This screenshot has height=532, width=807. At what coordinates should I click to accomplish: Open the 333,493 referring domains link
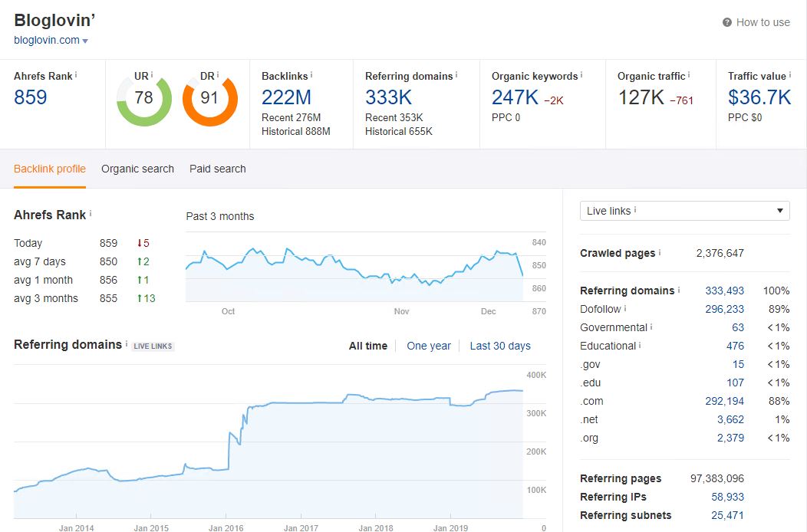point(724,291)
